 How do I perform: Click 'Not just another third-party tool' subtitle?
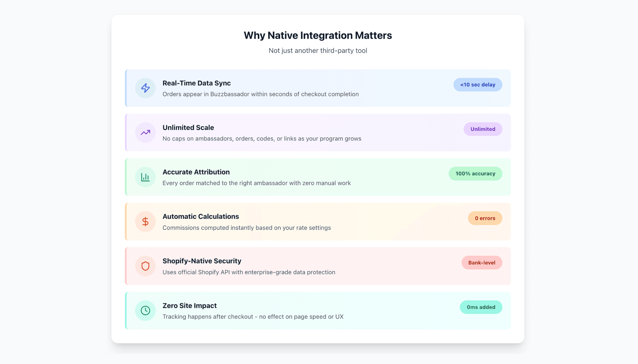(x=317, y=50)
